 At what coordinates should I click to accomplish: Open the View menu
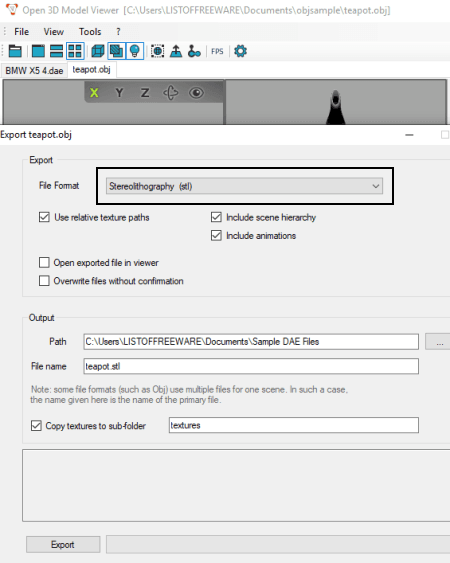54,32
